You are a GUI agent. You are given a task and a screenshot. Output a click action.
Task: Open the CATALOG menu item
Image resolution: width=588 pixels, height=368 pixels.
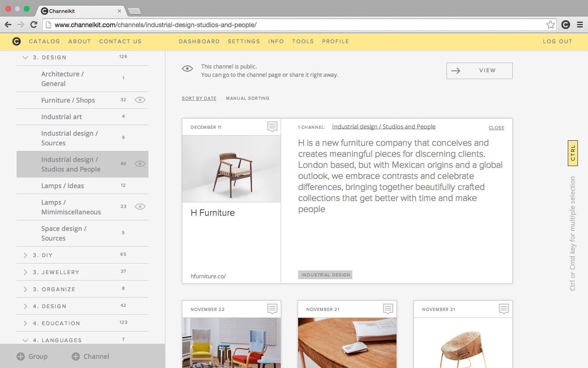tap(45, 41)
